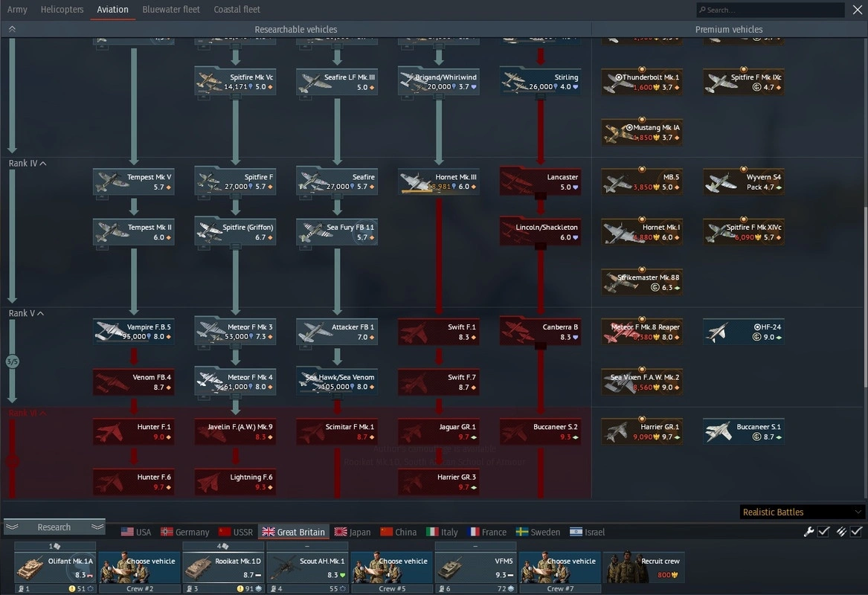Switch to the Helicopters tab

(62, 10)
